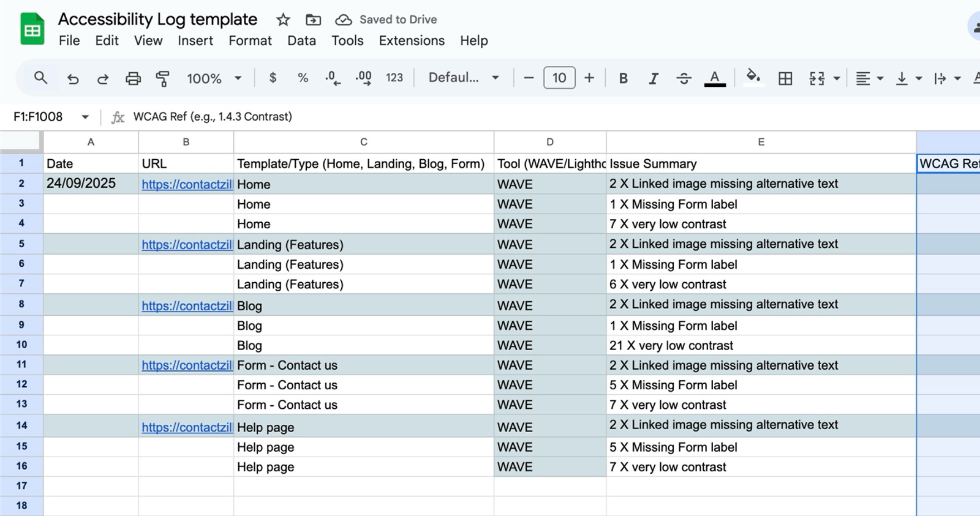The image size is (980, 516).
Task: Print the spreadsheet
Action: point(133,78)
